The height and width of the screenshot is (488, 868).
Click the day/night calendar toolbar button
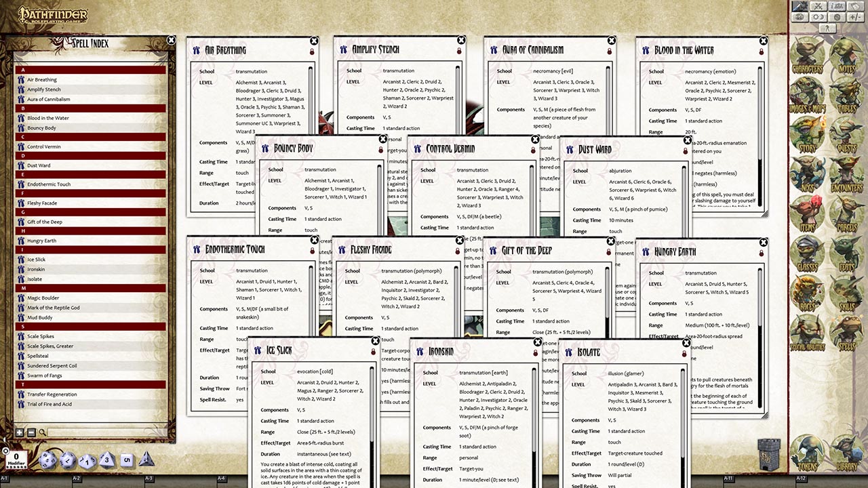coord(818,17)
